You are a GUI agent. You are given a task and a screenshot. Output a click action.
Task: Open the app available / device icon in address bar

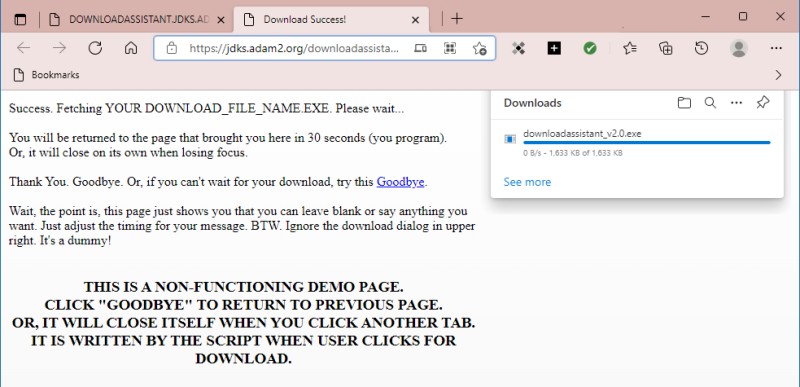(x=420, y=48)
